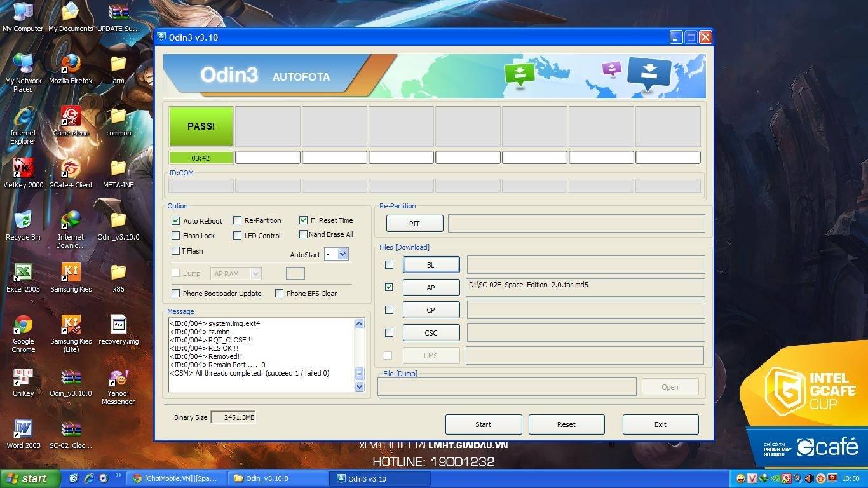Enable the Re-Partition checkbox
Screen dimensions: 868x488
[238, 220]
